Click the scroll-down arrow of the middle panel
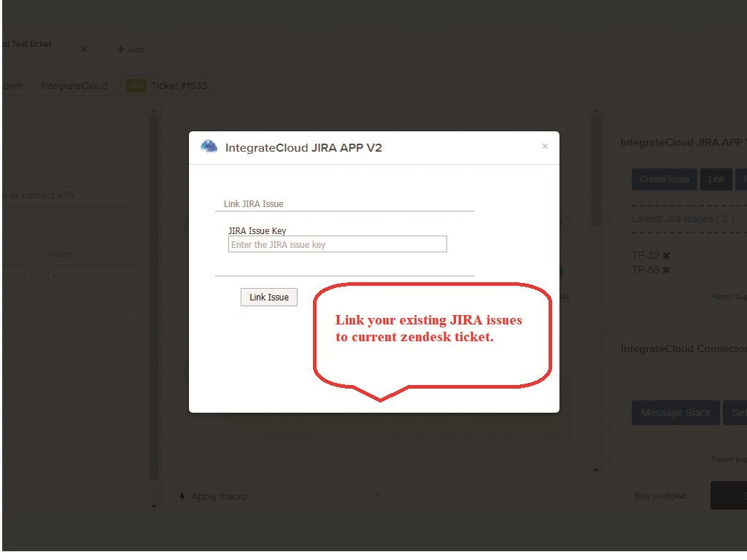The height and width of the screenshot is (560, 747). pos(596,470)
